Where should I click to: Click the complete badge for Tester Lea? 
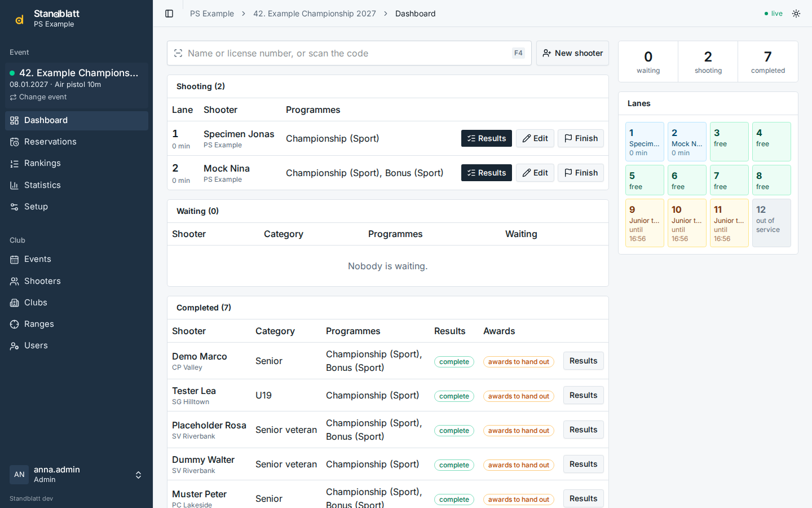tap(454, 396)
